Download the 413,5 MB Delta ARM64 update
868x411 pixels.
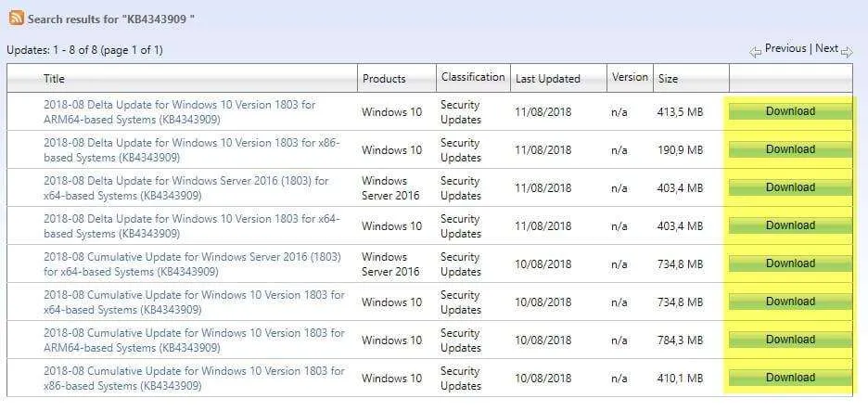[790, 111]
